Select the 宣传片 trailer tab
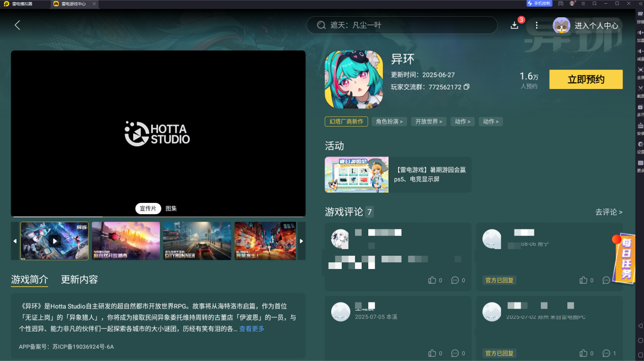The image size is (644, 361). [148, 208]
